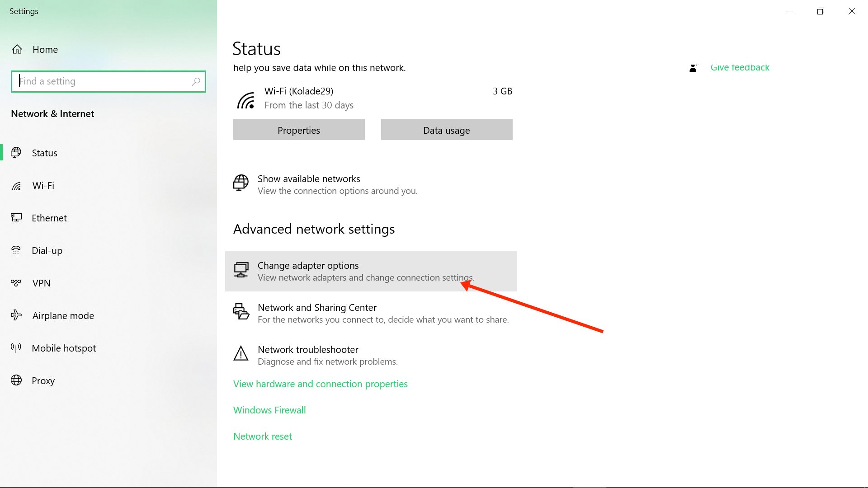The height and width of the screenshot is (488, 868).
Task: Click the Dial-up phone icon
Action: click(16, 250)
